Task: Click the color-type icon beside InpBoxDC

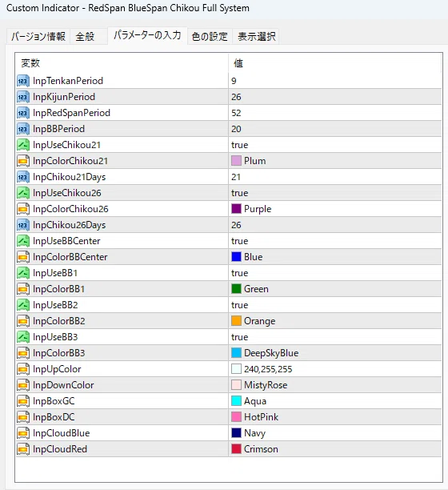Action: pyautogui.click(x=23, y=417)
